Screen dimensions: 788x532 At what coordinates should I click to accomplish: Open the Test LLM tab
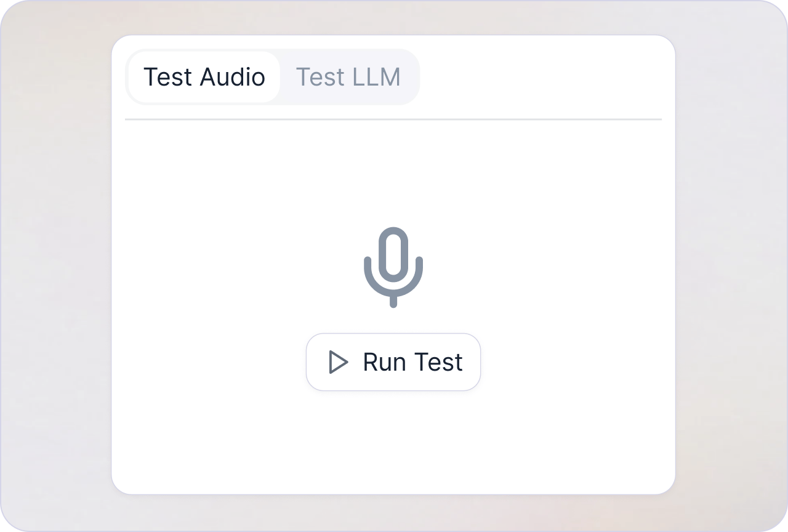[x=348, y=77]
